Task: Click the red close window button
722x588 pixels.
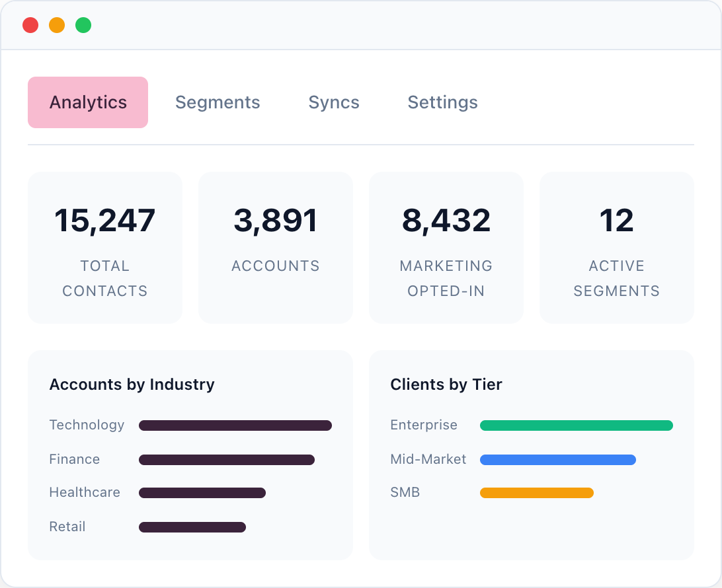Action: [30, 25]
